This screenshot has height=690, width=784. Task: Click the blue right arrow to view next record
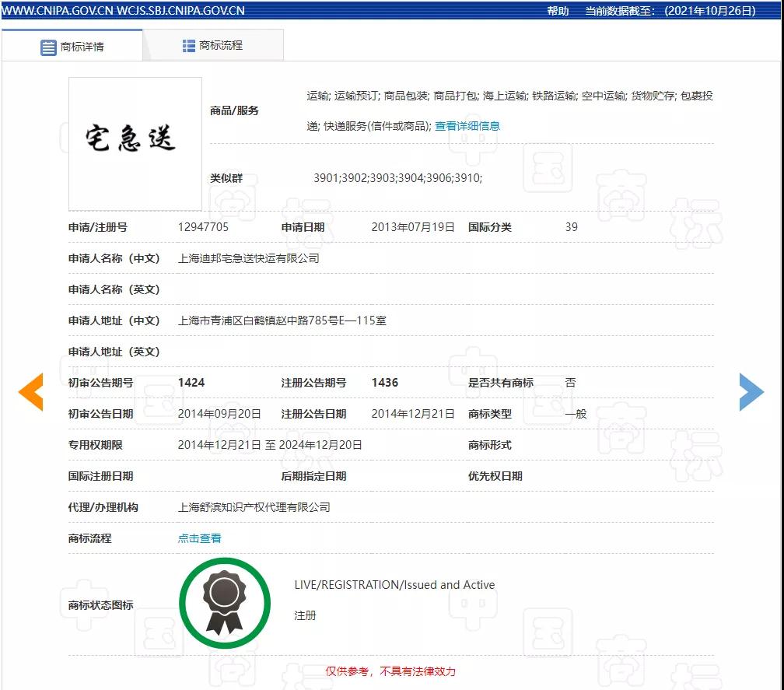(x=752, y=392)
